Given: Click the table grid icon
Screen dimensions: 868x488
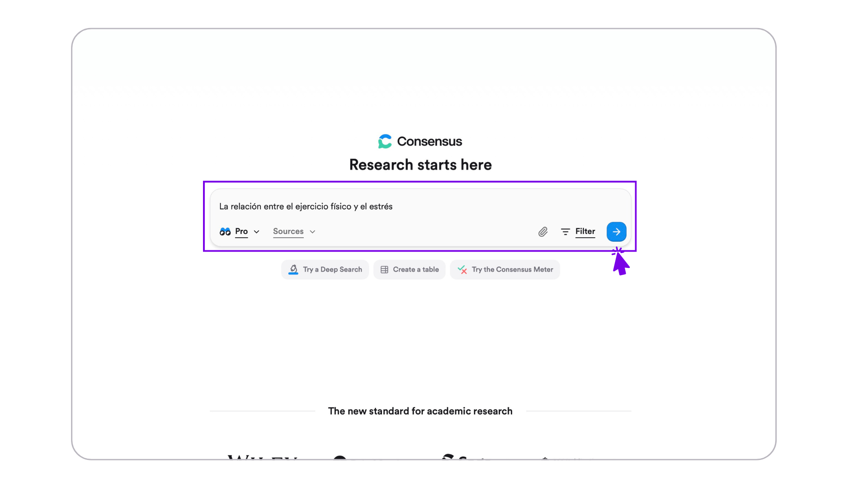Looking at the screenshot, I should [384, 270].
